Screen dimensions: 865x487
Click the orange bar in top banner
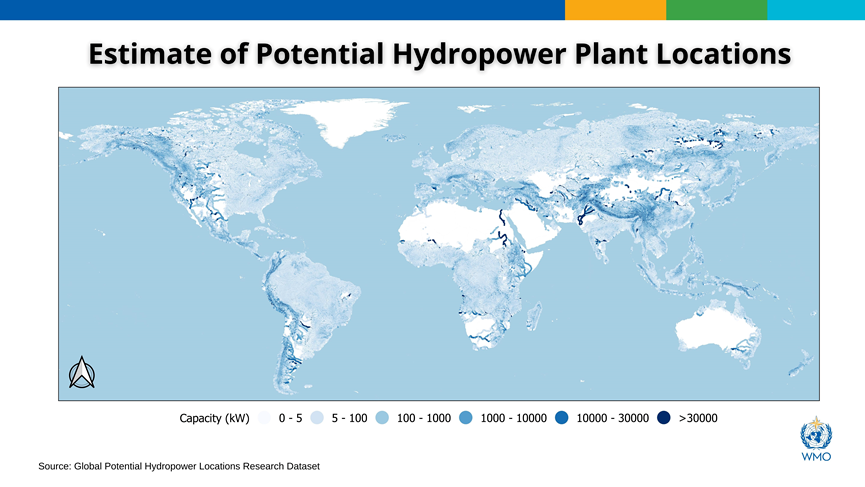coord(615,10)
